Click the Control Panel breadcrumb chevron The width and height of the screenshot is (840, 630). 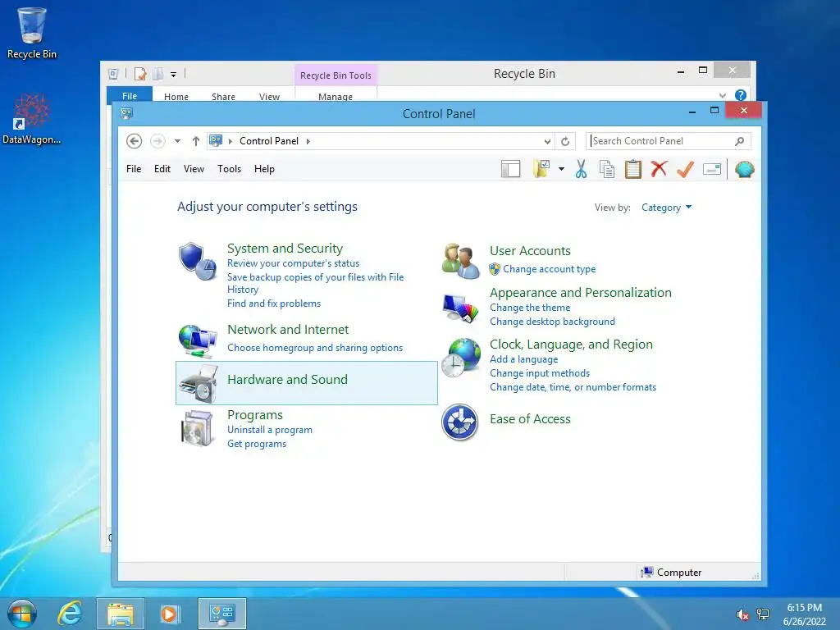308,141
